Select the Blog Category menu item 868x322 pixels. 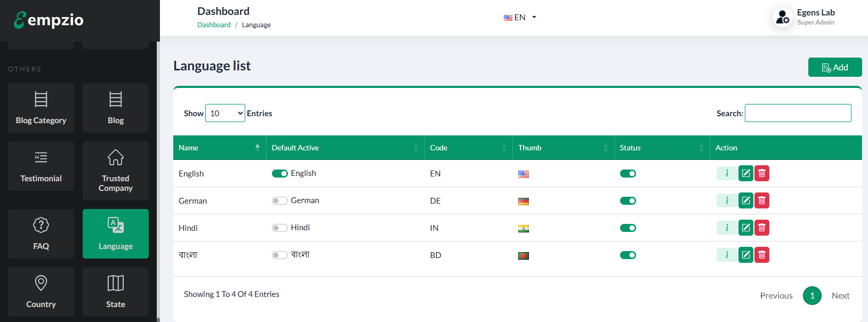click(41, 108)
